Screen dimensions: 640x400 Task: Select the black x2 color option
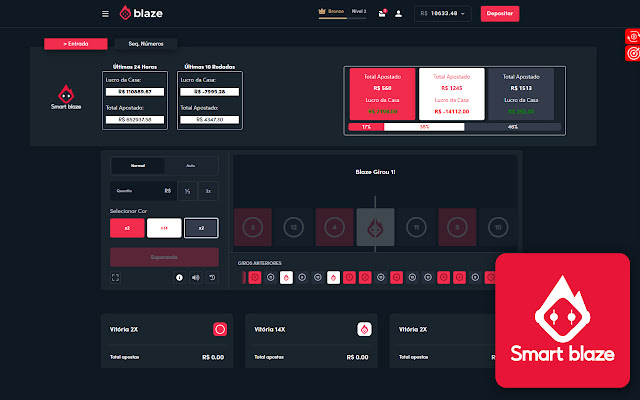[x=201, y=228]
